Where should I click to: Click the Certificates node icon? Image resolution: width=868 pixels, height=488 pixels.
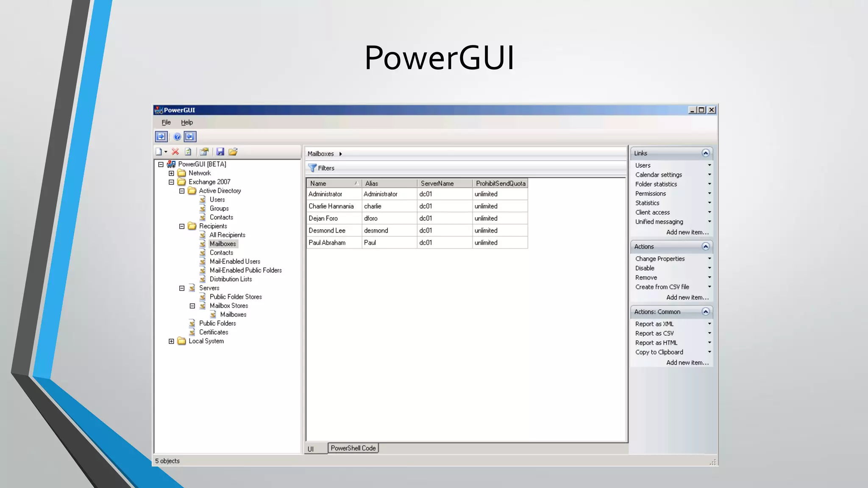(x=192, y=333)
